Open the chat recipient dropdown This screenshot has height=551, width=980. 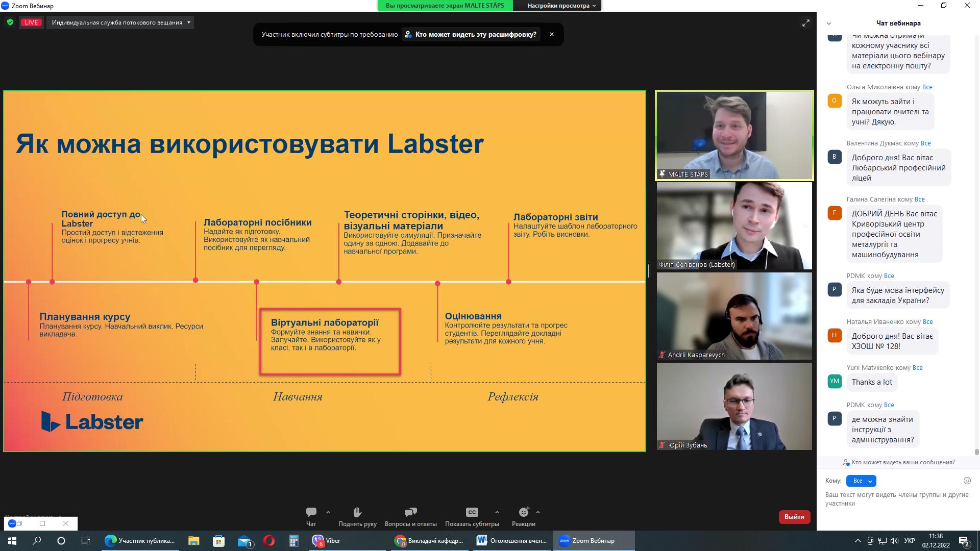(861, 481)
